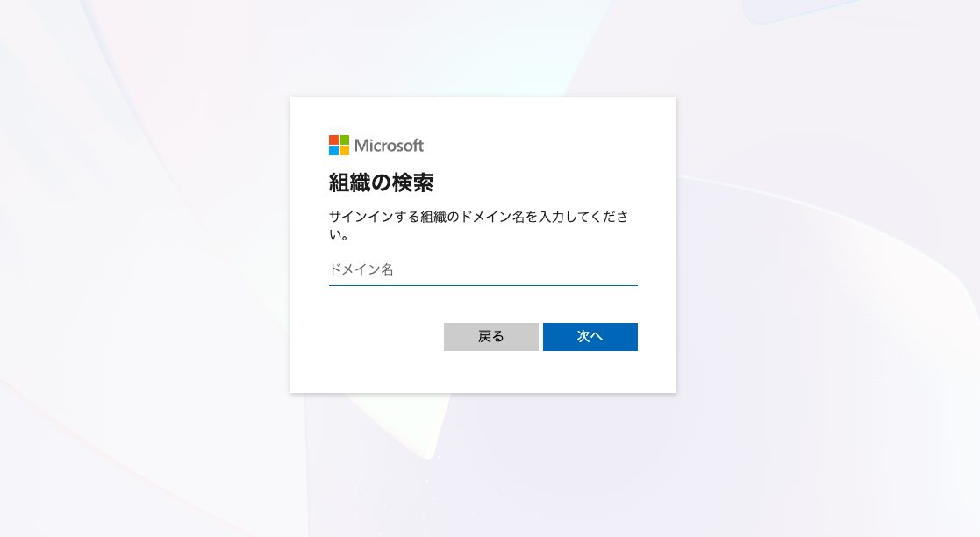Go back with the 戻る button
The image size is (980, 537).
point(490,337)
